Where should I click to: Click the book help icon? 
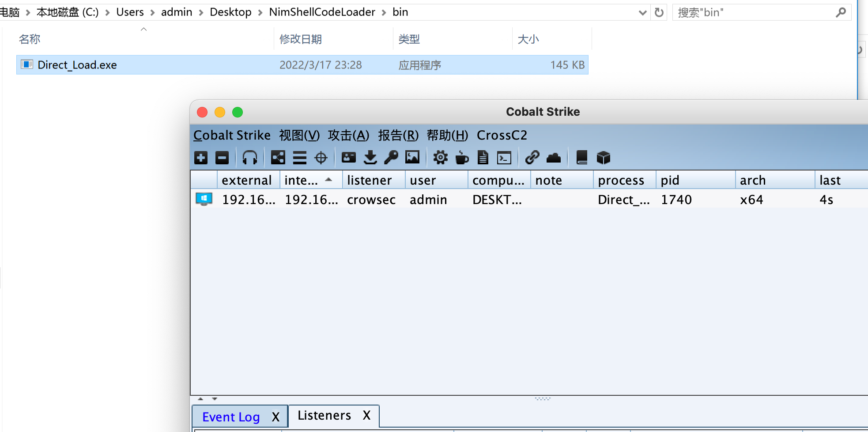[x=582, y=158]
